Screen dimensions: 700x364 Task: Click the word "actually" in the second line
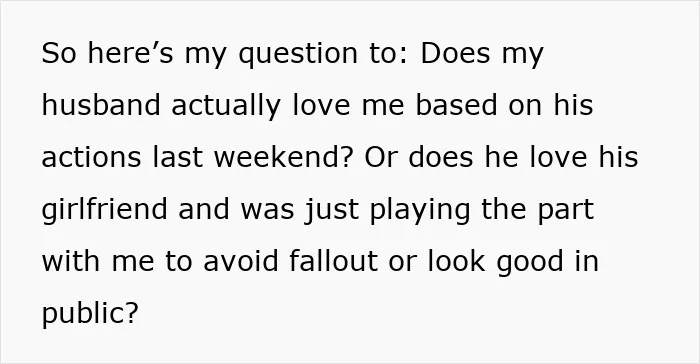(226, 107)
